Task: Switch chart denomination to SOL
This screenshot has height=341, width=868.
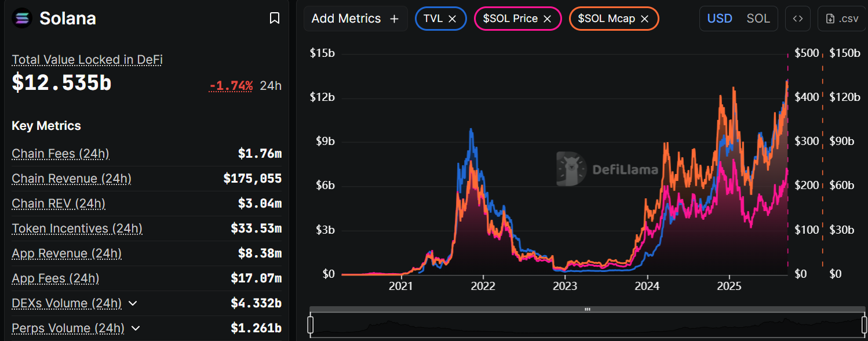Action: pos(758,19)
